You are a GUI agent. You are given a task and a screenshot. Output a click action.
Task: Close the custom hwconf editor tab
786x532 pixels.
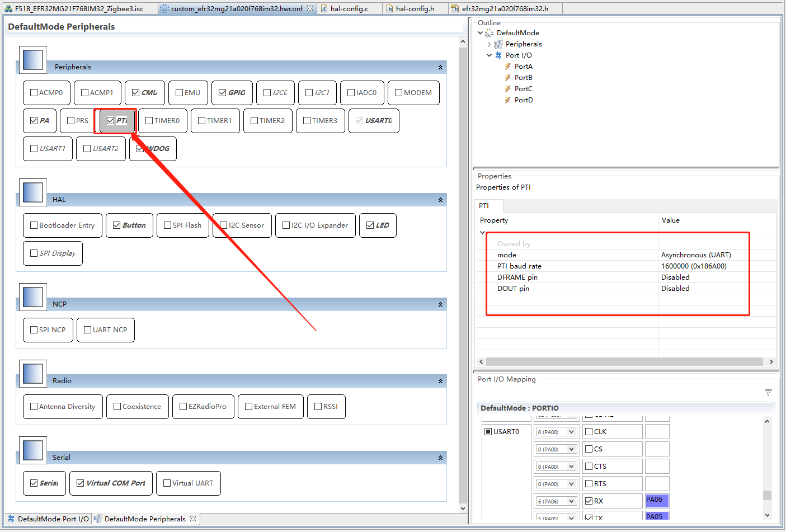coord(310,8)
